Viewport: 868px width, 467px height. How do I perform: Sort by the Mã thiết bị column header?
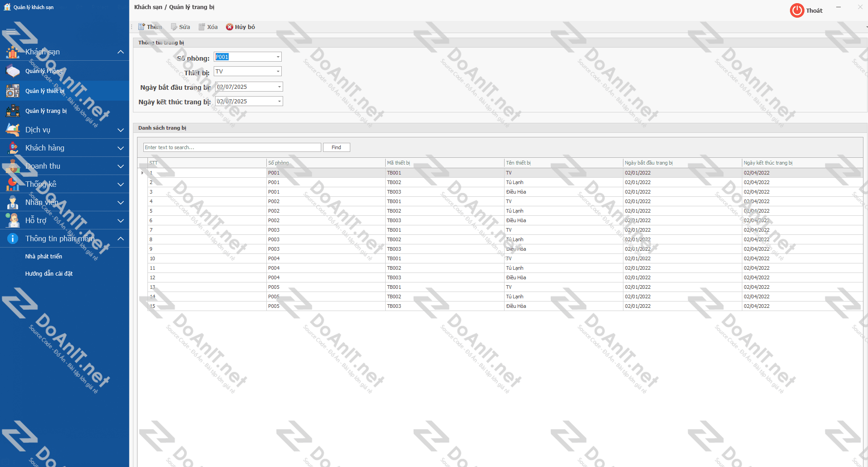445,163
